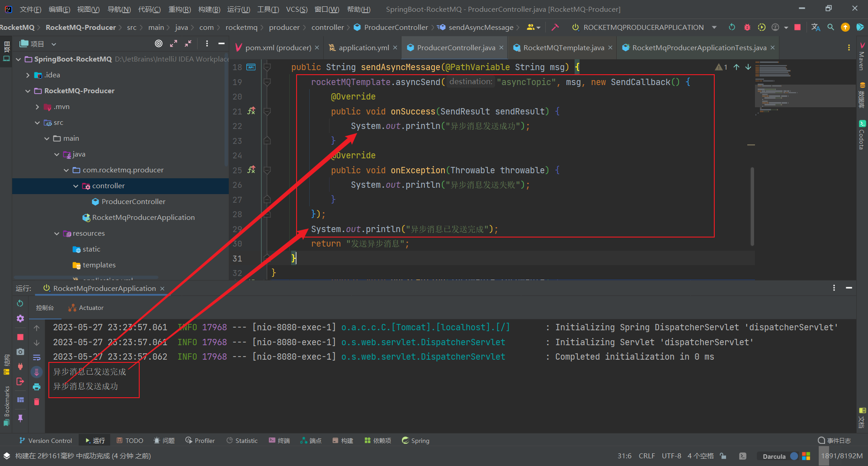Clear the console with the trash icon
The image size is (868, 466).
coord(37,402)
